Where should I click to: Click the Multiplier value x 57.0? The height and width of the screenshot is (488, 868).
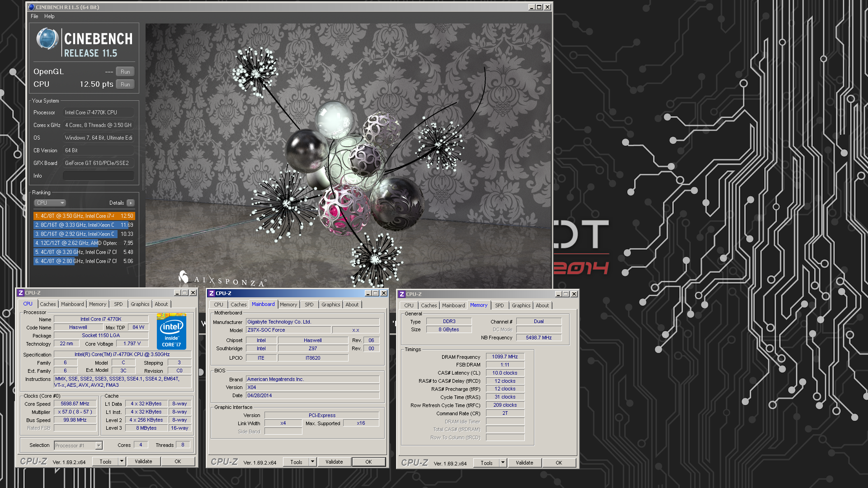(75, 412)
